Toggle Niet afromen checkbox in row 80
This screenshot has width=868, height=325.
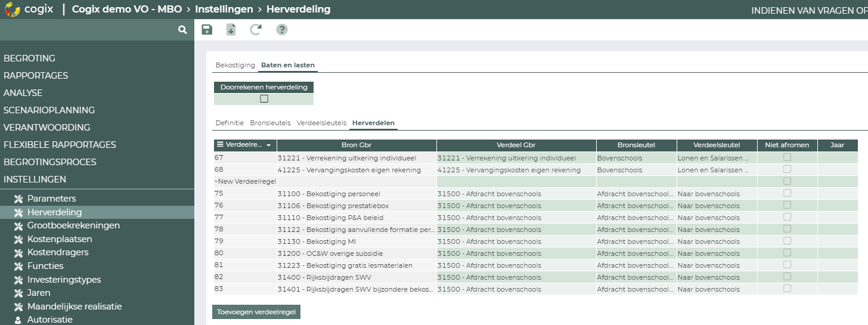(x=787, y=253)
